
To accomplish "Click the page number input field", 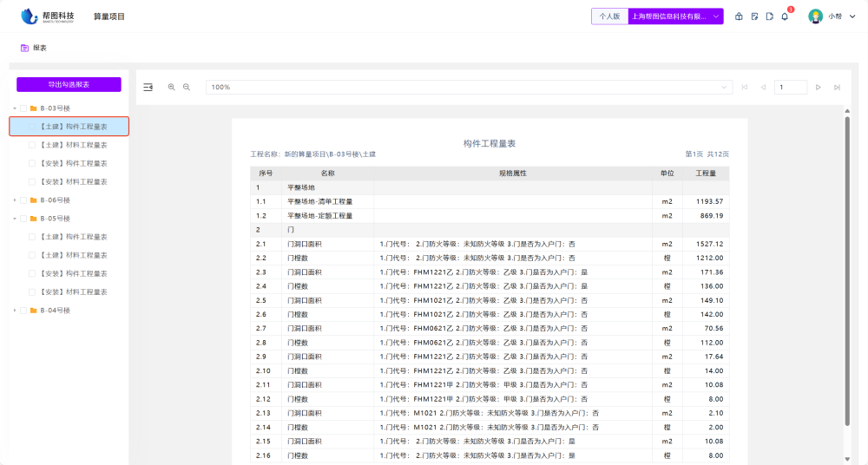I will (x=790, y=87).
